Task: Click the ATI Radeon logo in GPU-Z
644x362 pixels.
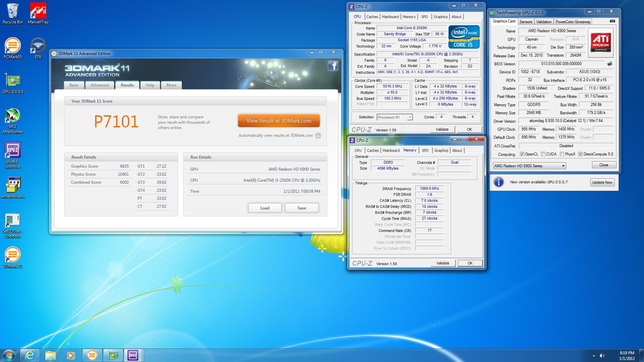Action: coord(601,43)
